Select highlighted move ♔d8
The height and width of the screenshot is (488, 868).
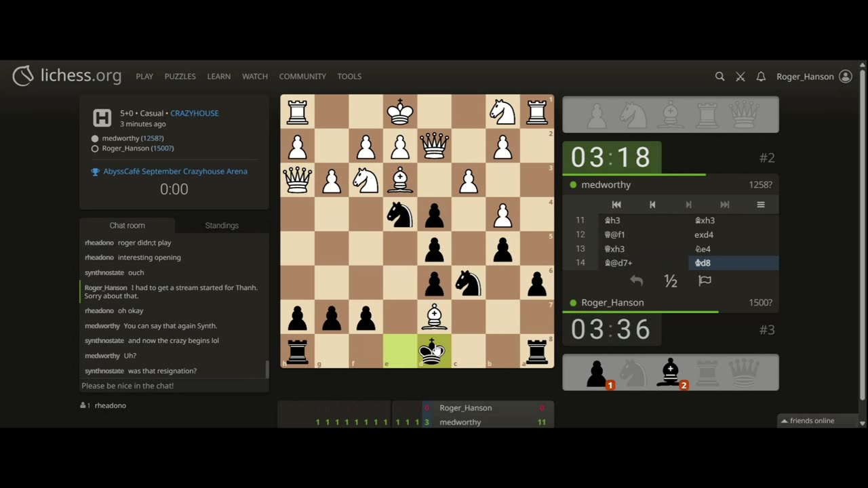(x=734, y=263)
